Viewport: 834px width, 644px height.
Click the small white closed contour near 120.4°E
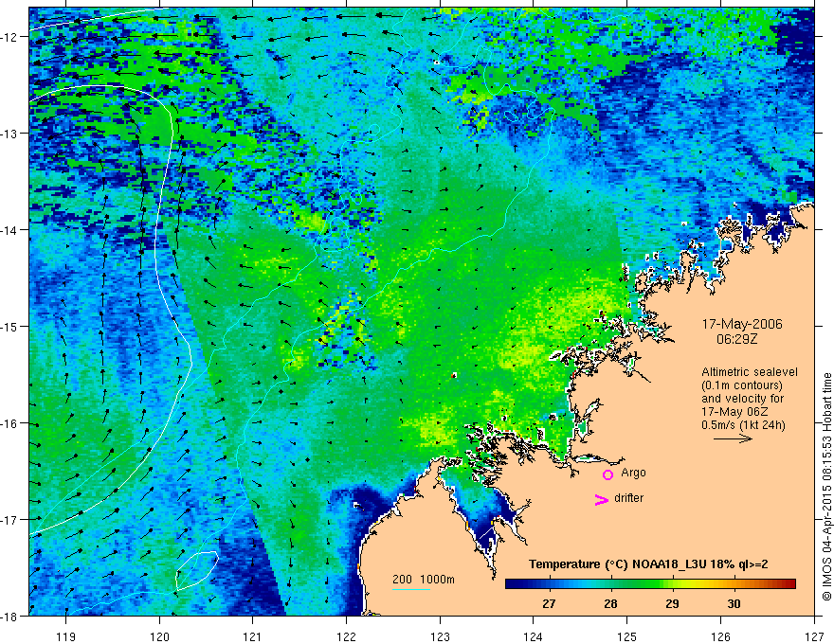click(x=197, y=569)
